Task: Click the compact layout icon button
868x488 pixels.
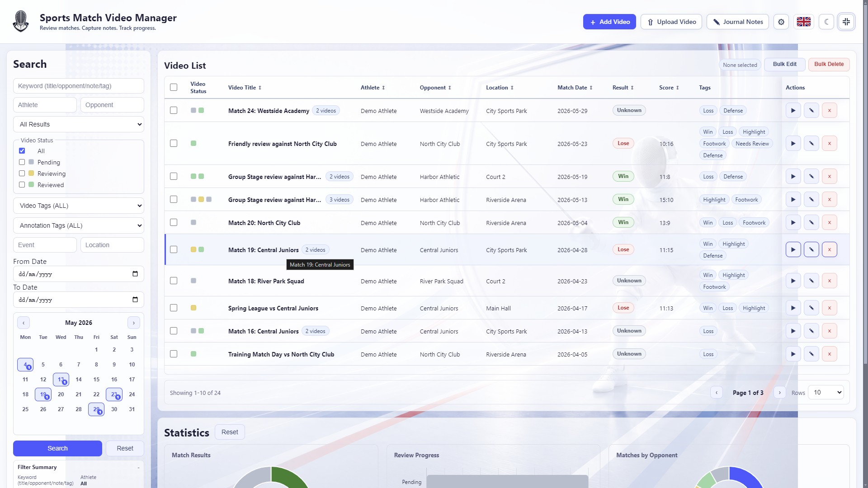Action: tap(846, 22)
